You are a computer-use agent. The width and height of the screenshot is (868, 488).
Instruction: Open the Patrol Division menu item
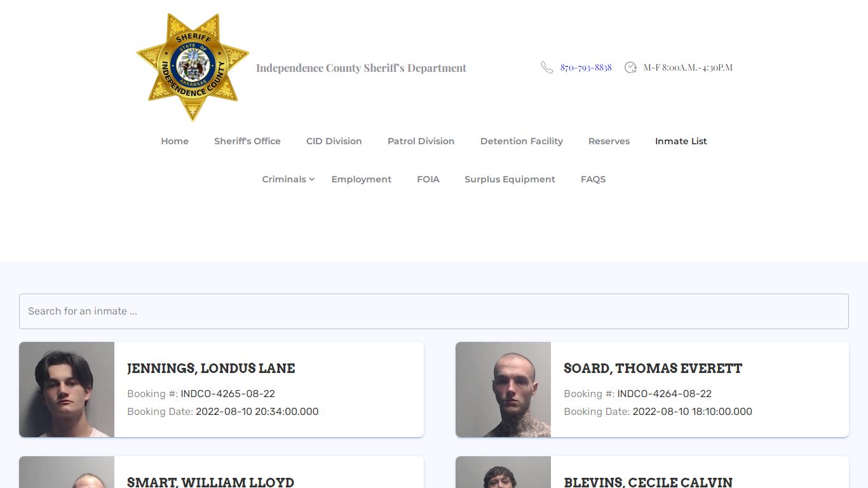[x=421, y=141]
